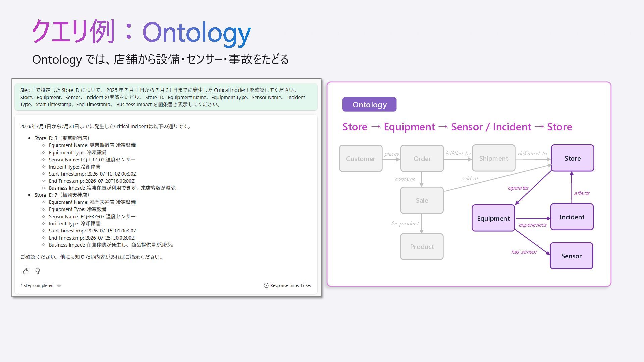Viewport: 644px width, 362px height.
Task: Click the thumbs up feedback icon
Action: (x=26, y=271)
